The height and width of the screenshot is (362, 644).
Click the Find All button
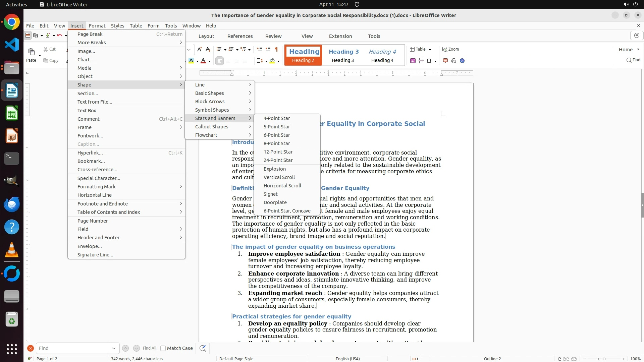(x=149, y=348)
